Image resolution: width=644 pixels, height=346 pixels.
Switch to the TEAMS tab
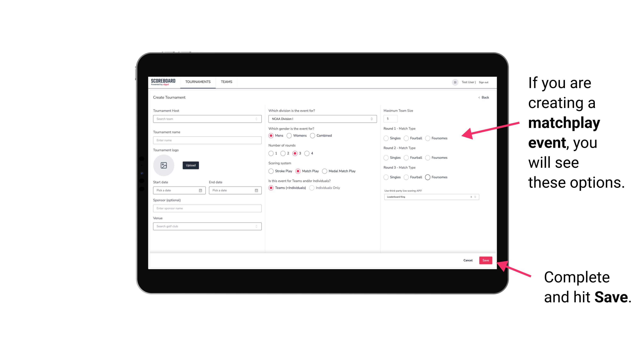226,82
